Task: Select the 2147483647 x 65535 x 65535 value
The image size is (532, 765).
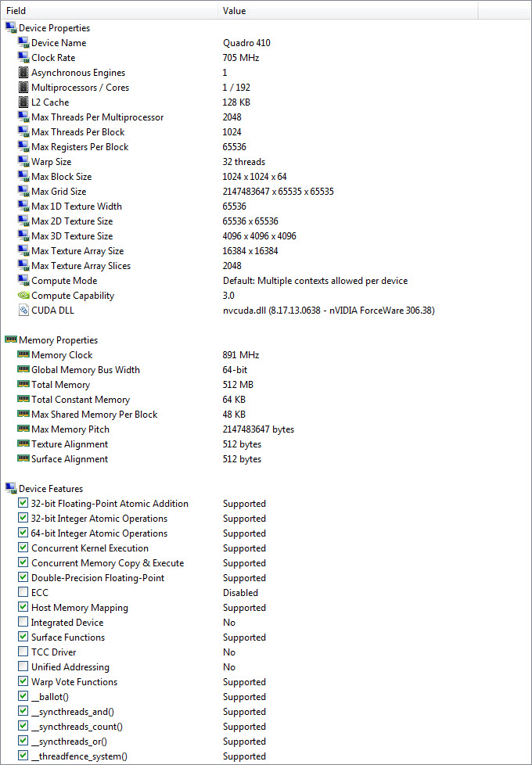Action: click(279, 192)
